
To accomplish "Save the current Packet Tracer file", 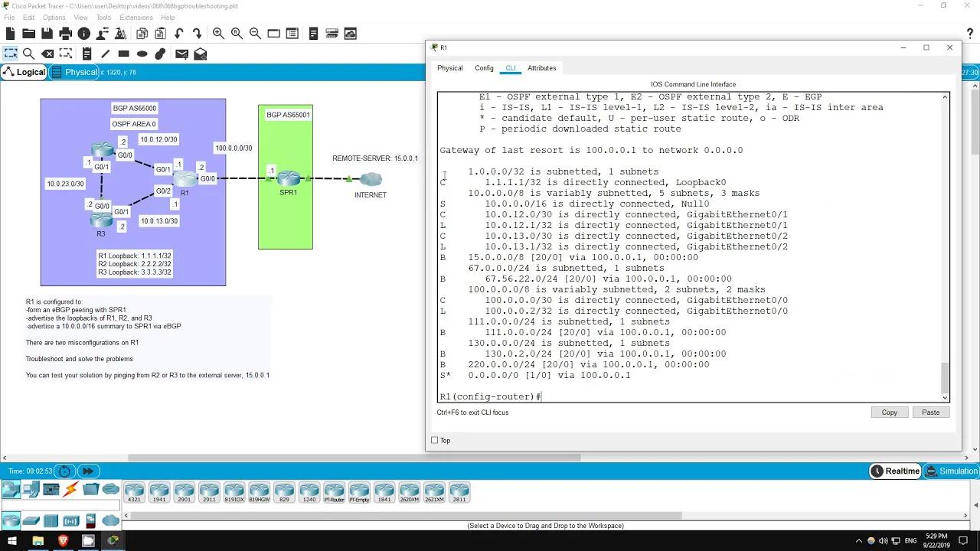I will [47, 34].
